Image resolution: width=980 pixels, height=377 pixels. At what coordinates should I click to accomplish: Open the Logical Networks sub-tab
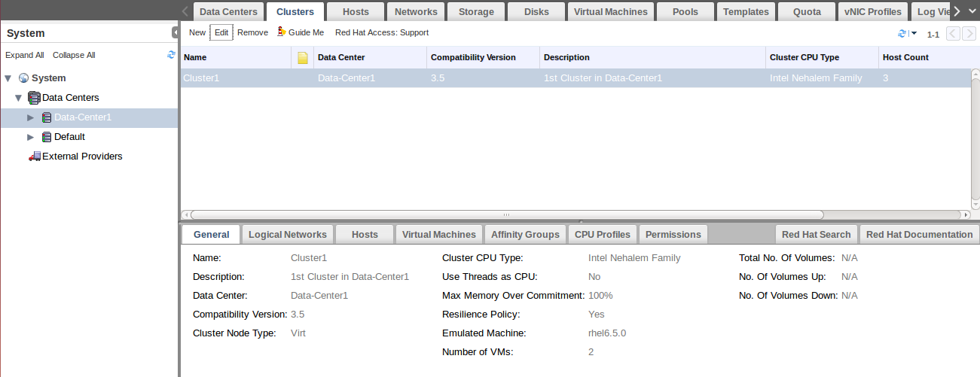tap(288, 234)
